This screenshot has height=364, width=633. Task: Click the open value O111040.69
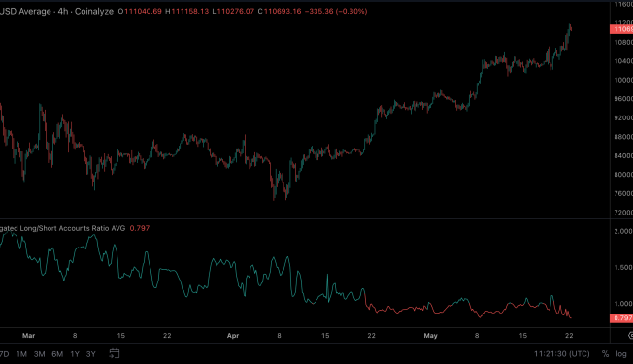coord(140,12)
